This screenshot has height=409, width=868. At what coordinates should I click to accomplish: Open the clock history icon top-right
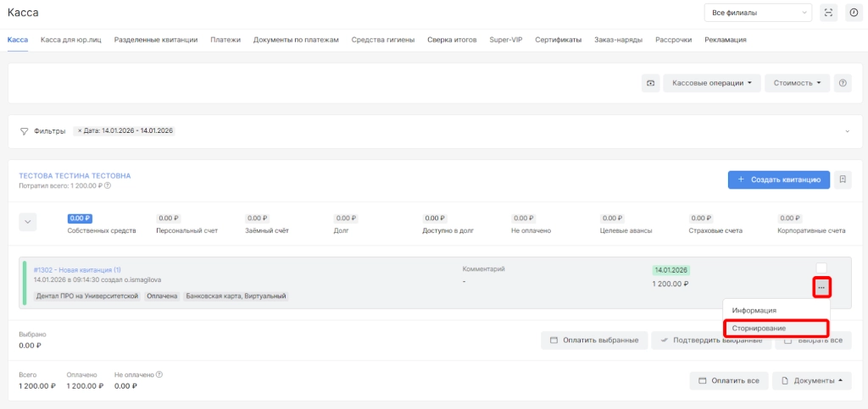[x=853, y=13]
